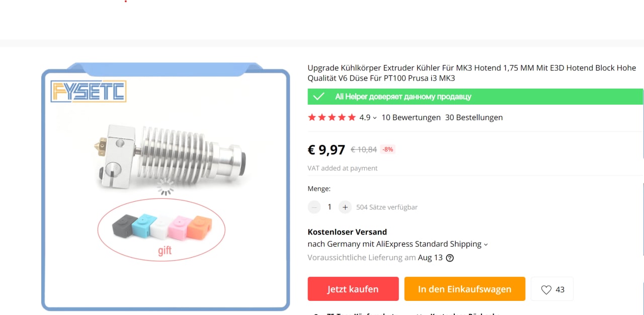The height and width of the screenshot is (315, 644).
Task: Click the quantity input field showing 1
Action: tap(330, 207)
